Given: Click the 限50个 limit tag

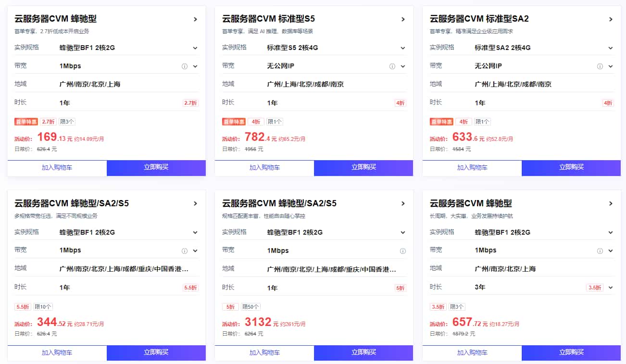Looking at the screenshot, I should coord(250,307).
